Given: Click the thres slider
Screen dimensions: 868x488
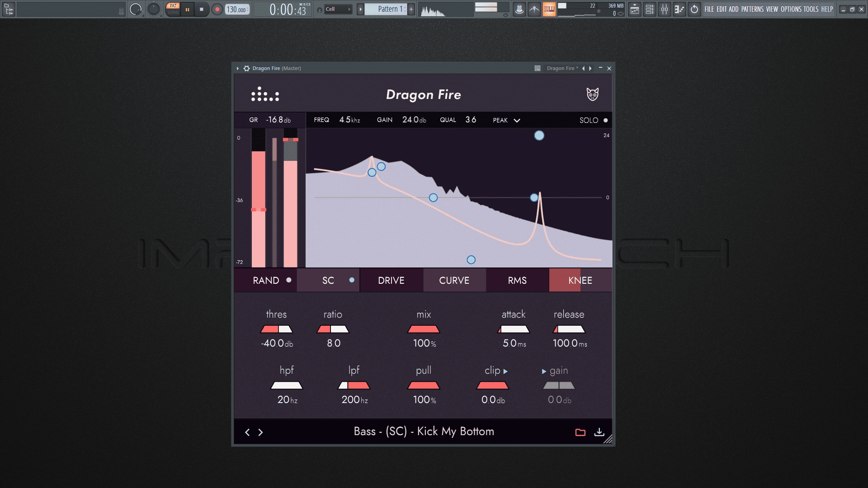Looking at the screenshot, I should (x=277, y=329).
